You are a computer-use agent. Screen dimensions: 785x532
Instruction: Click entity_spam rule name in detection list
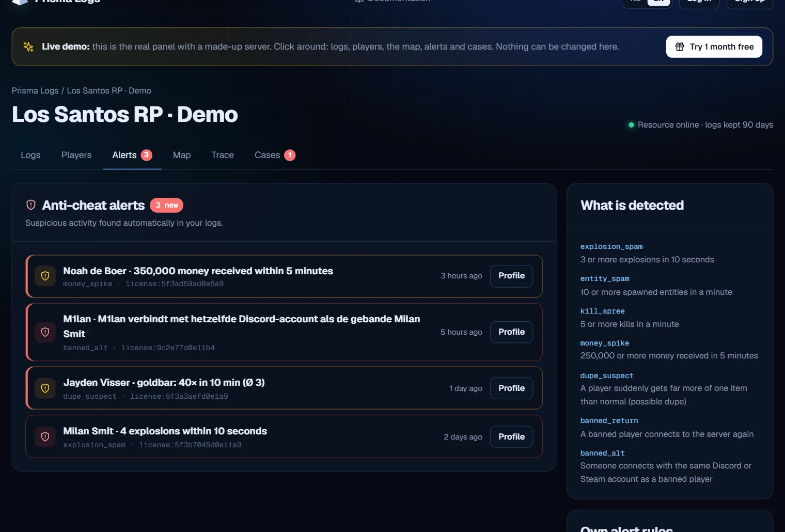tap(605, 279)
